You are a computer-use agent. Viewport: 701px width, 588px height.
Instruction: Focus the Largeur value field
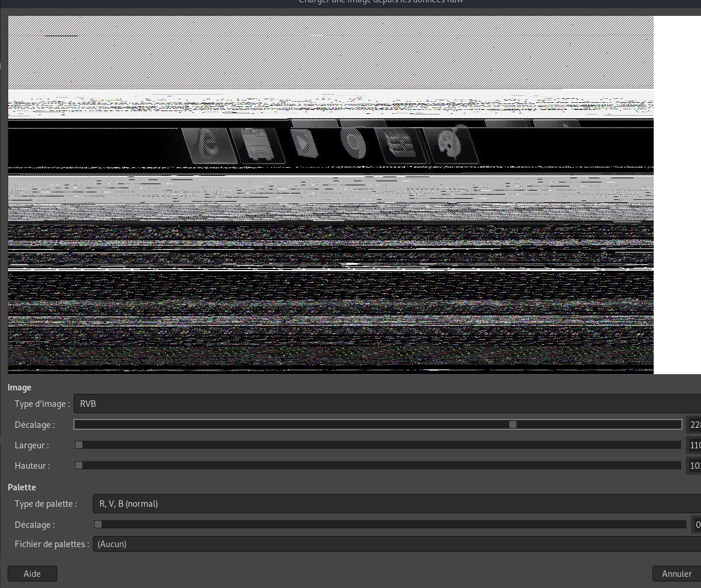[694, 445]
